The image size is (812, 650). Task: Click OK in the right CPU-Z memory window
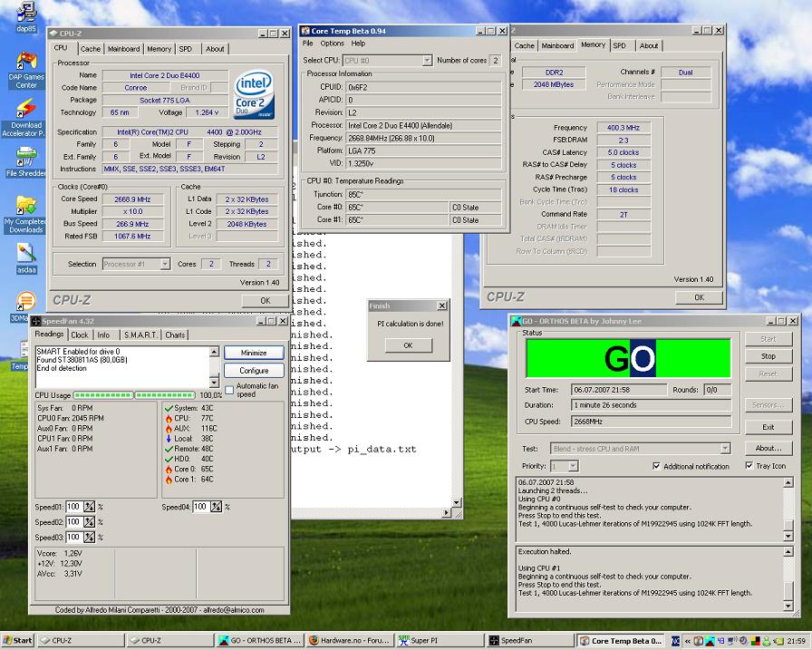[x=699, y=298]
